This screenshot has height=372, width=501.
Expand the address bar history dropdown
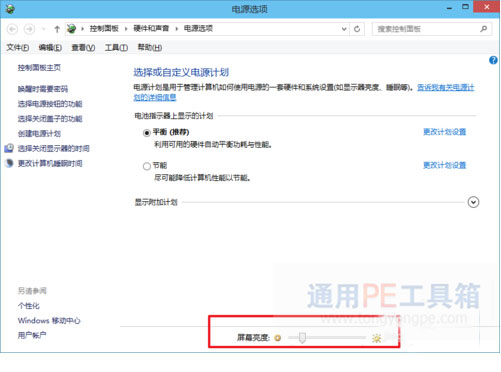pos(344,29)
